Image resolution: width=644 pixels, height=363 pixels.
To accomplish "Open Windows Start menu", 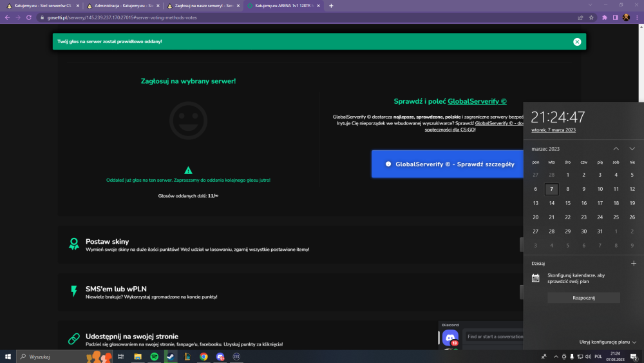I will pos(8,357).
